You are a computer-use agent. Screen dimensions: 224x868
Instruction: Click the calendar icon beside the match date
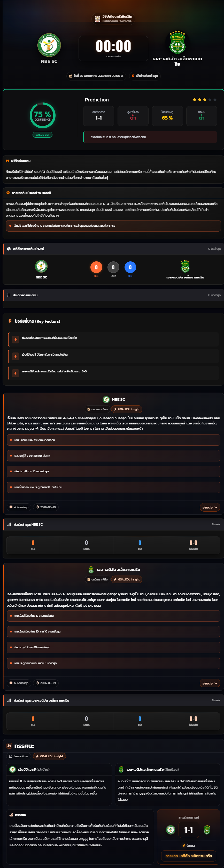click(71, 76)
